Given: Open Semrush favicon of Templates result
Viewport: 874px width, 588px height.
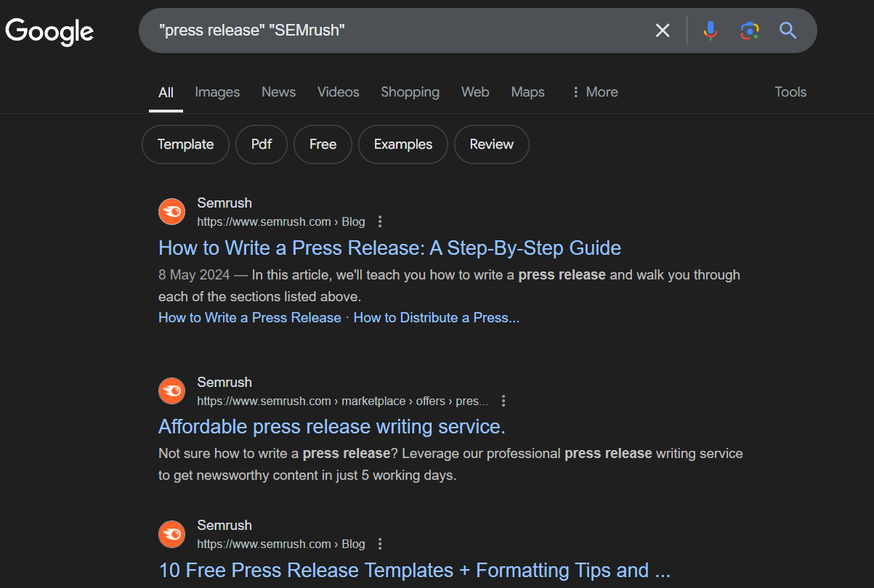Looking at the screenshot, I should pos(172,534).
